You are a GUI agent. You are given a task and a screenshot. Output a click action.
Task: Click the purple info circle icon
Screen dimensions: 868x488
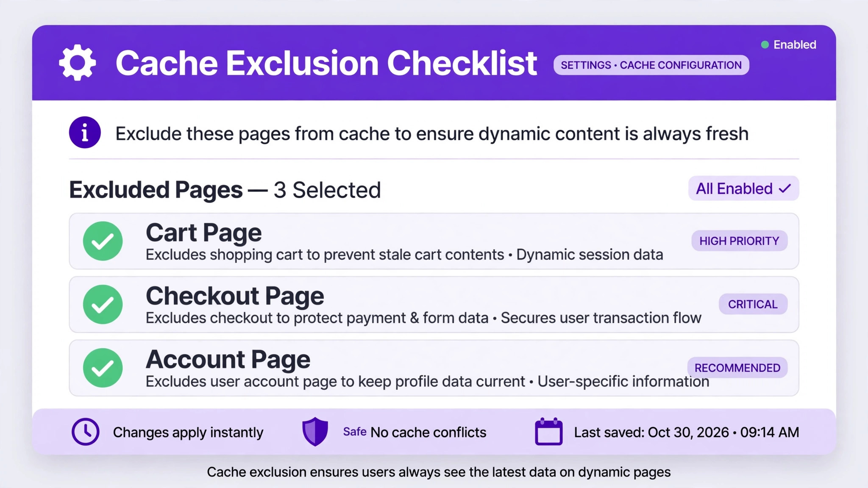85,132
